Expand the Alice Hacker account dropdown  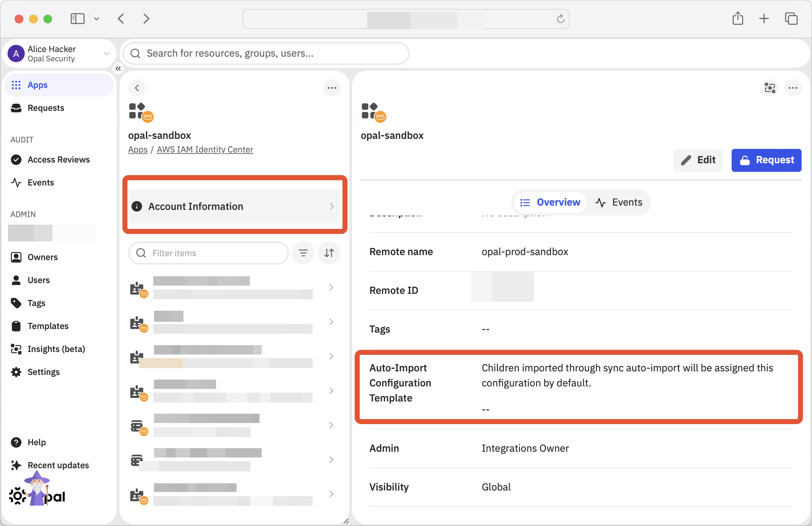click(x=107, y=53)
